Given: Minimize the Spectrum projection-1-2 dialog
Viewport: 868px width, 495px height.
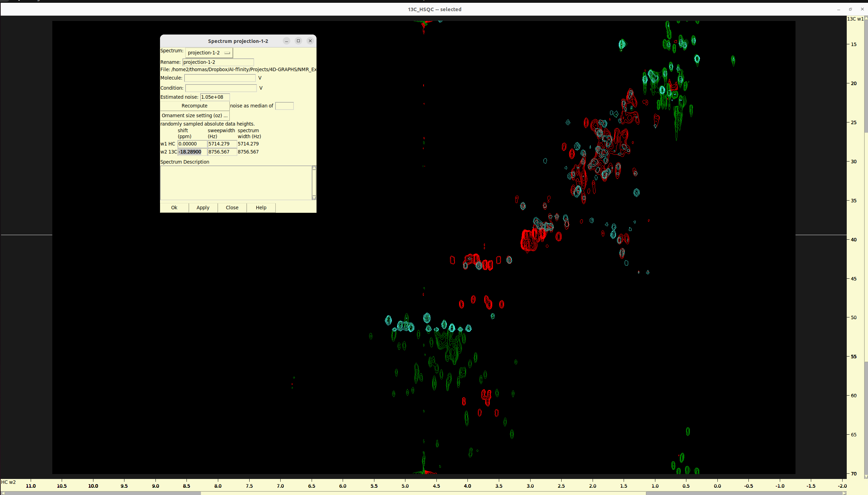Looking at the screenshot, I should click(x=287, y=41).
